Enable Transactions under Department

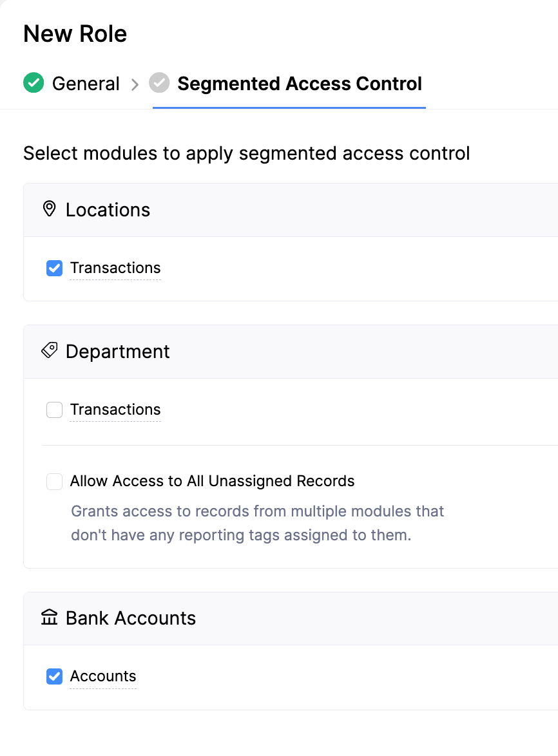point(54,410)
